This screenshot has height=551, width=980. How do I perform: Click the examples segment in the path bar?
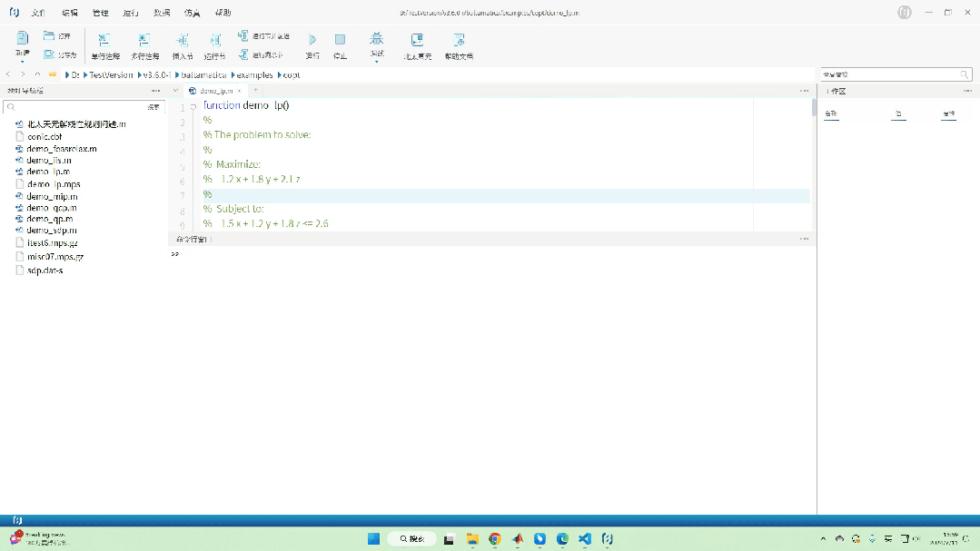[253, 74]
